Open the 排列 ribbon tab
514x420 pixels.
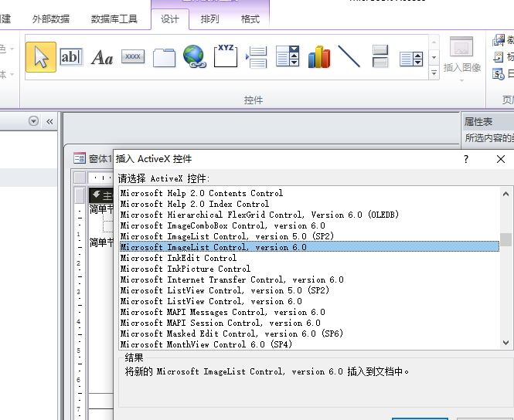point(209,19)
